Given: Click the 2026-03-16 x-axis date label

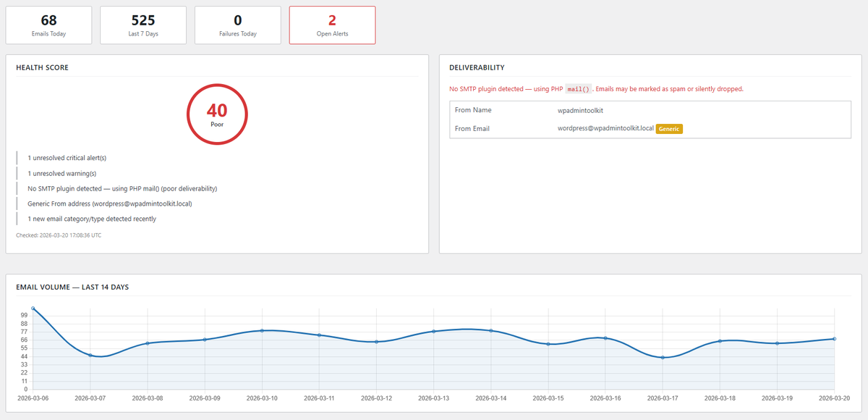Looking at the screenshot, I should tap(605, 398).
